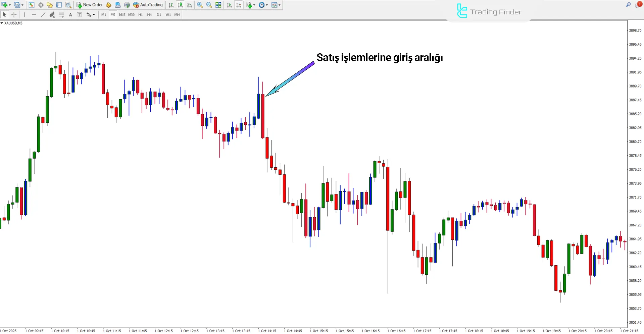
Task: Switch chart to candlesticks display
Action: coord(180,5)
